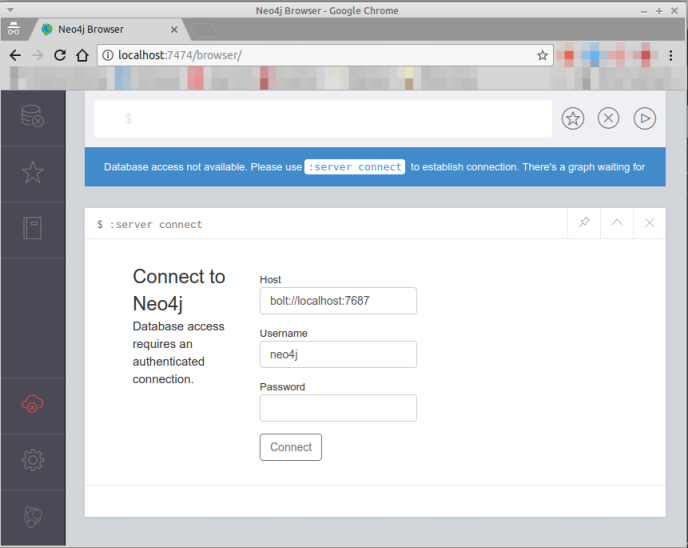Open the Favorites star in sidebar
The width and height of the screenshot is (688, 548).
click(32, 172)
